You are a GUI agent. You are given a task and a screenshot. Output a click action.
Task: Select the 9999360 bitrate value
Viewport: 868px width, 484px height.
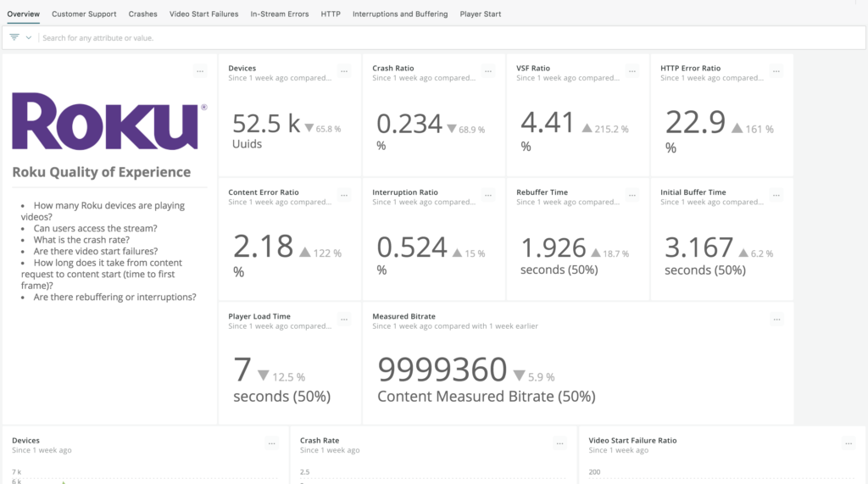click(x=442, y=370)
